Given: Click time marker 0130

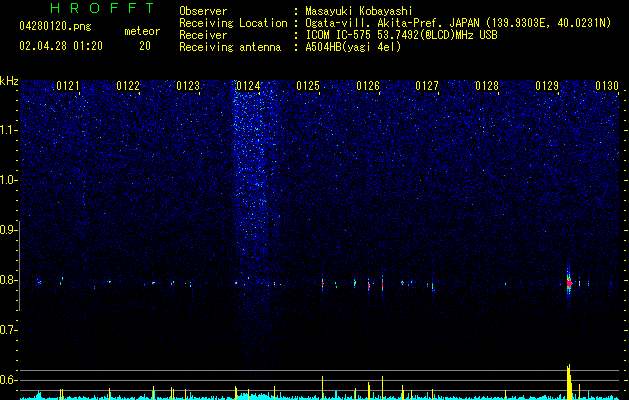Looking at the screenshot, I should tap(607, 86).
